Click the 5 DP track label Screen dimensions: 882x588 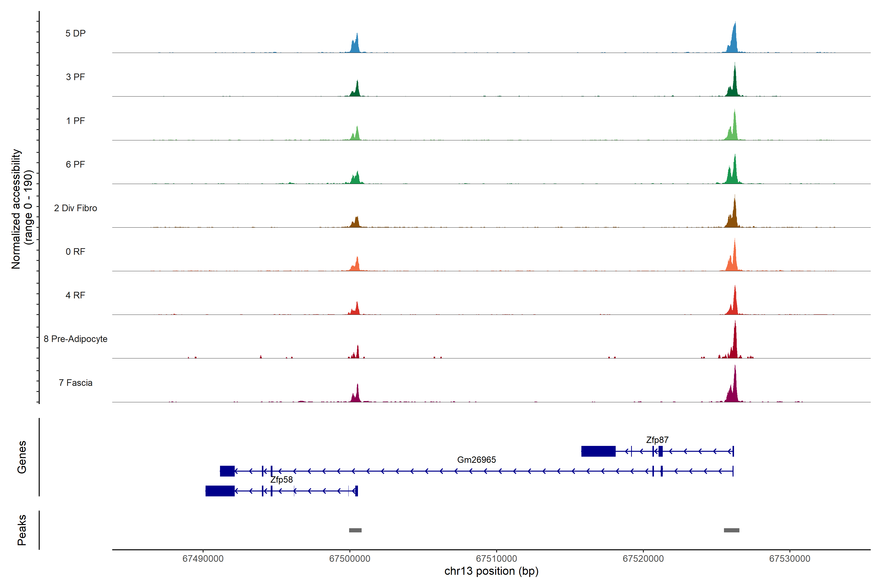coord(75,33)
